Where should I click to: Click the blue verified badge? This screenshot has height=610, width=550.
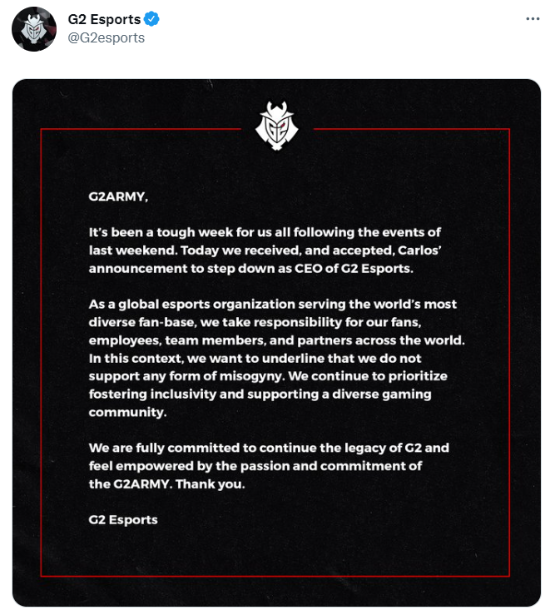tap(151, 19)
